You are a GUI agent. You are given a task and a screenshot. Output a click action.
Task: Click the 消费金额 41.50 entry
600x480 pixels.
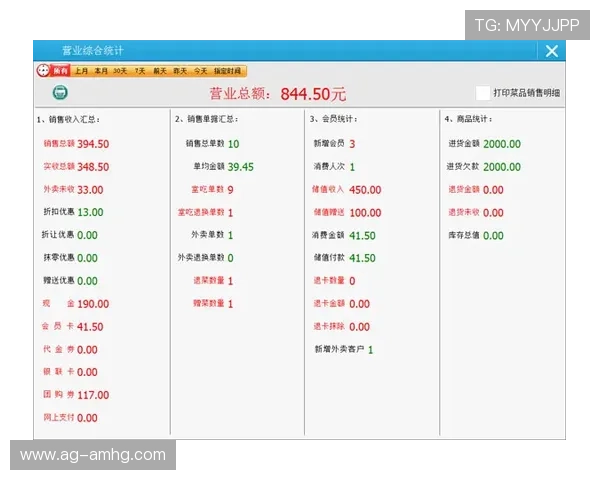coord(344,235)
